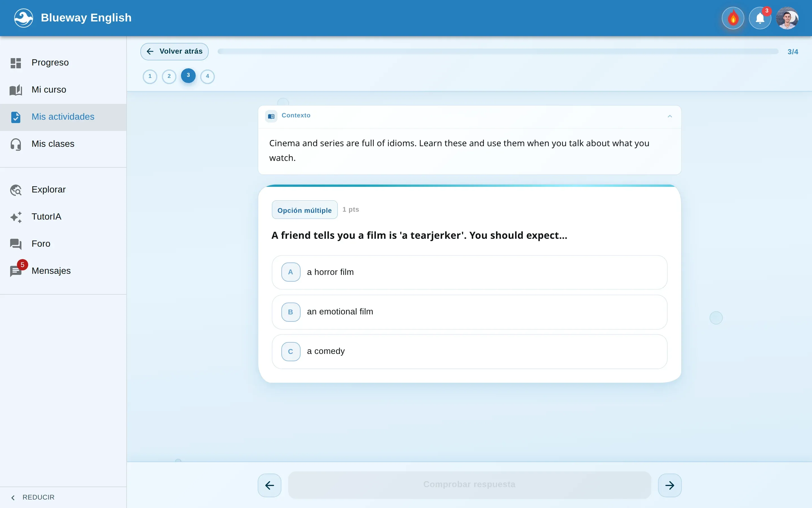The width and height of the screenshot is (812, 508).
Task: Click the Contexto header label
Action: [296, 116]
